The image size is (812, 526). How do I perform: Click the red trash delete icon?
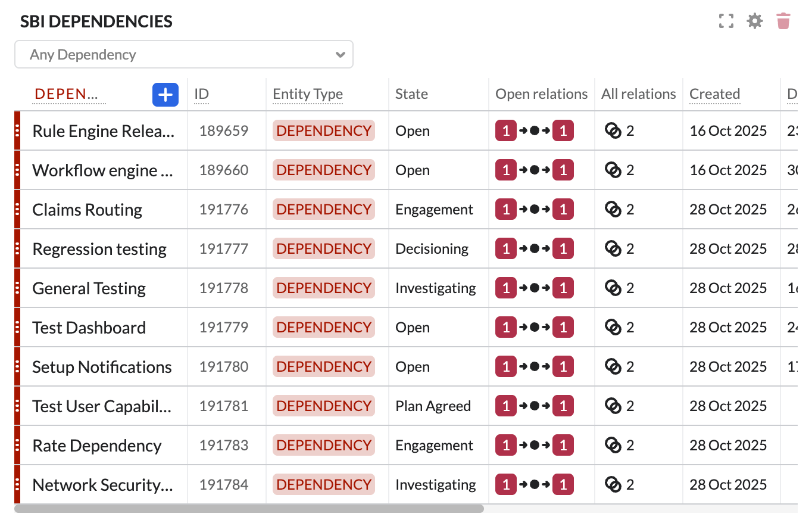[783, 21]
